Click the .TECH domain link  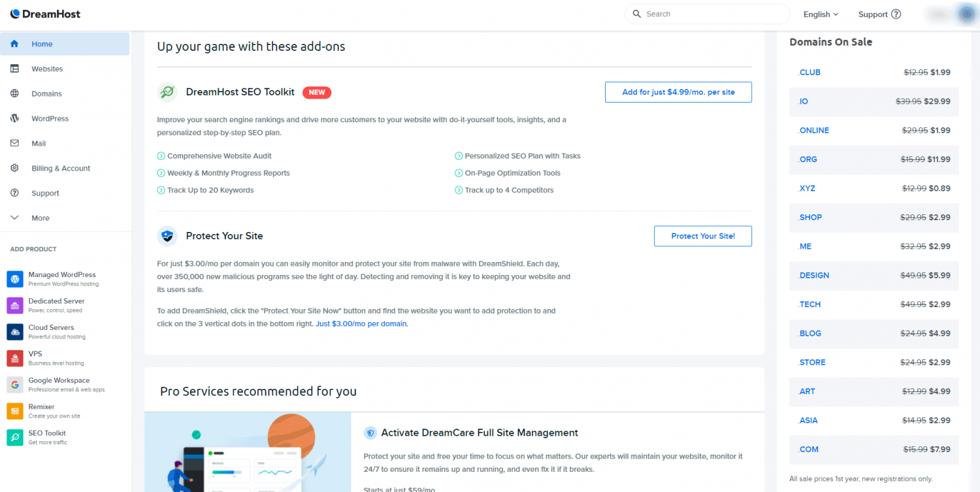tap(809, 304)
